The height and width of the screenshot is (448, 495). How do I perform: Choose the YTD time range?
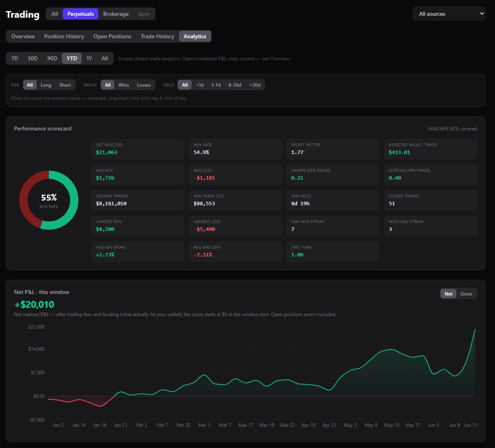72,58
